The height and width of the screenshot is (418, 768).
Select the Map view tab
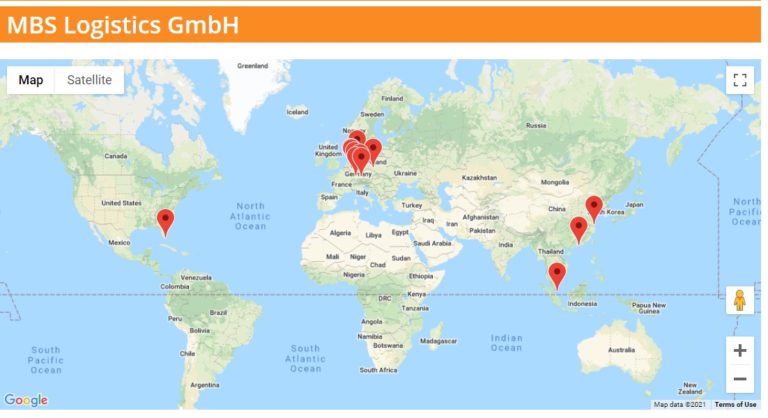(31, 80)
